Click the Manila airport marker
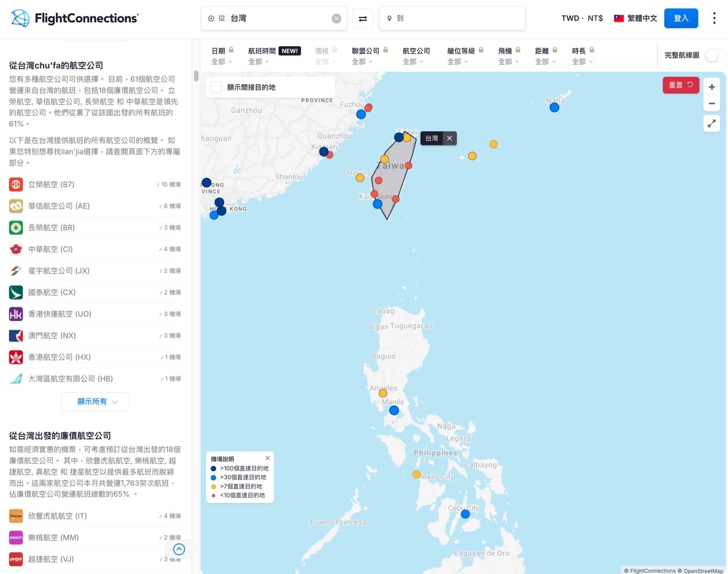728x574 pixels. coord(394,410)
